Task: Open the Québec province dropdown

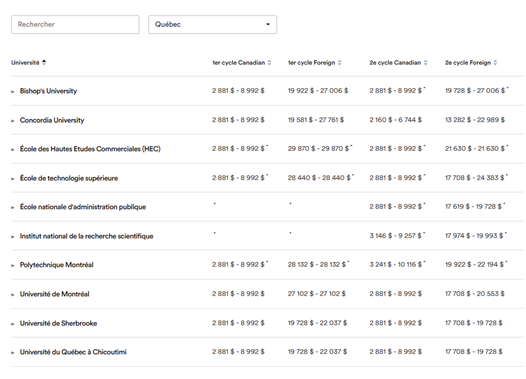Action: 213,24
